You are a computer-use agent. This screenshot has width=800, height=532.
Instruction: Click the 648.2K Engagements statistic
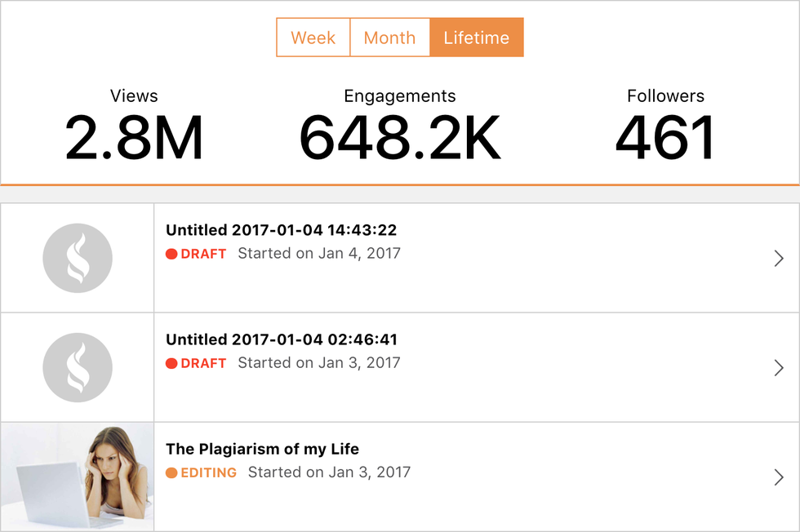(399, 136)
